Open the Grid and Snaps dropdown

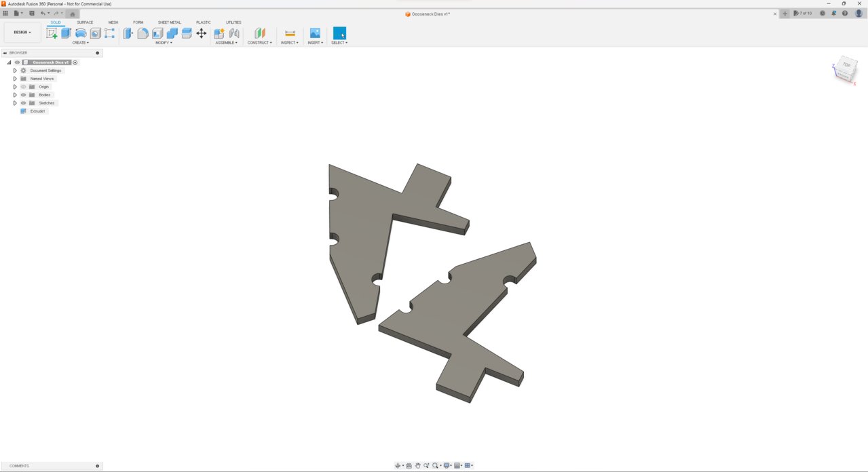click(458, 465)
